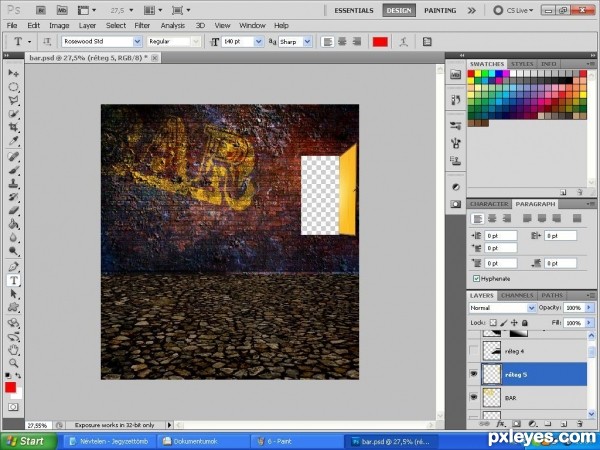Open the font style Regular dropdown
The width and height of the screenshot is (600, 450).
pos(196,41)
